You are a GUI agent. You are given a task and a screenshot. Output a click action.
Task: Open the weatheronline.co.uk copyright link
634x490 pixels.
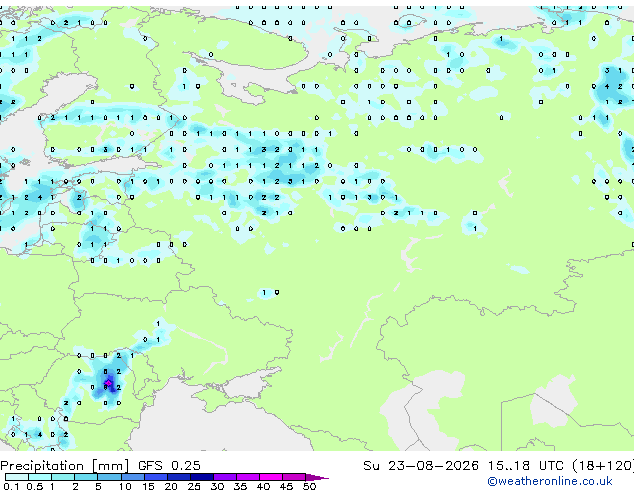550,481
